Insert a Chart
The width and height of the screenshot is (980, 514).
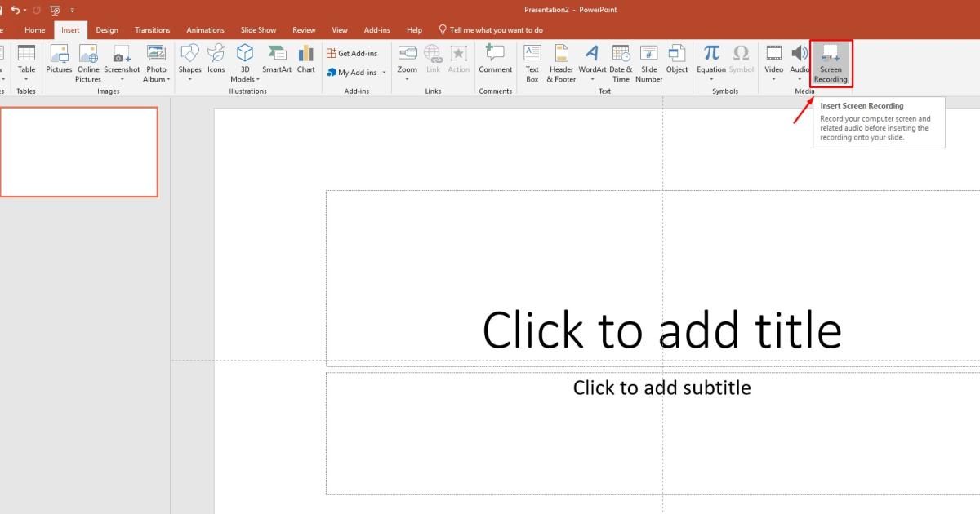click(305, 63)
